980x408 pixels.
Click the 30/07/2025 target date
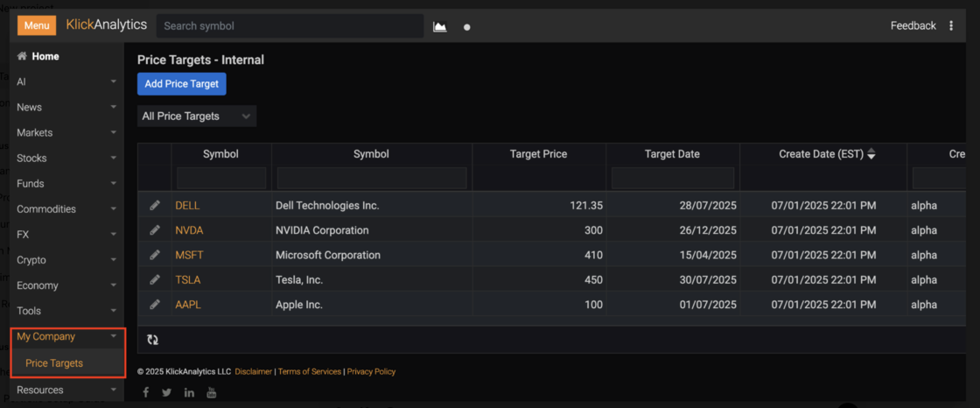(x=707, y=280)
